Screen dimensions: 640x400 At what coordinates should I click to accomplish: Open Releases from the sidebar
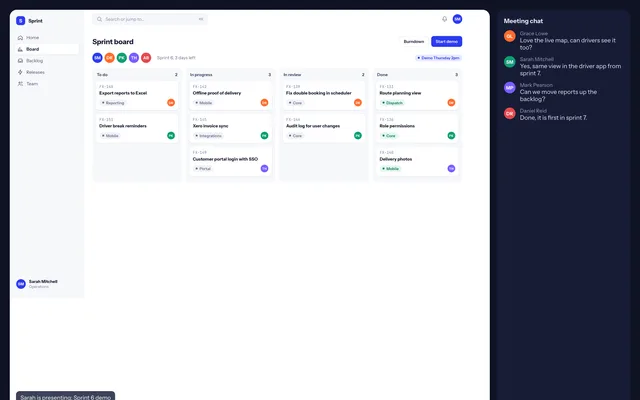click(x=47, y=72)
